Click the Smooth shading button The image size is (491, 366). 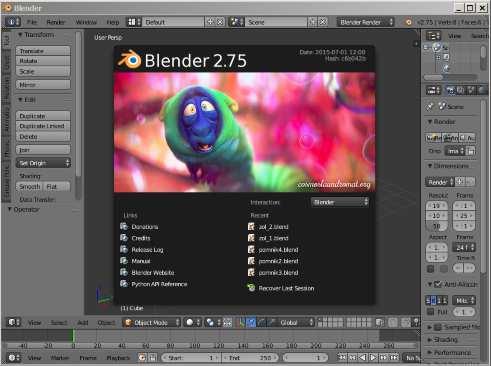(29, 186)
